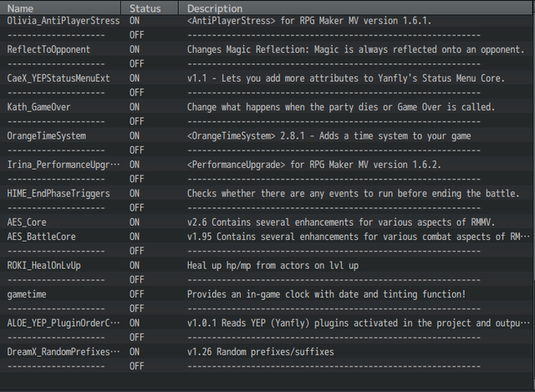Screen dimensions: 535x392
Task: Click the OrangeTimeSystem 2.8.1 description text
Action: click(329, 135)
